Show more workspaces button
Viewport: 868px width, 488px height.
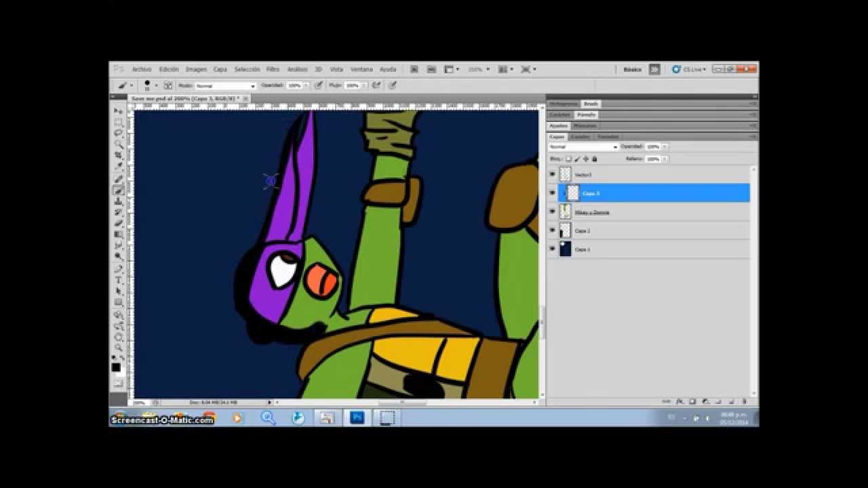click(654, 69)
